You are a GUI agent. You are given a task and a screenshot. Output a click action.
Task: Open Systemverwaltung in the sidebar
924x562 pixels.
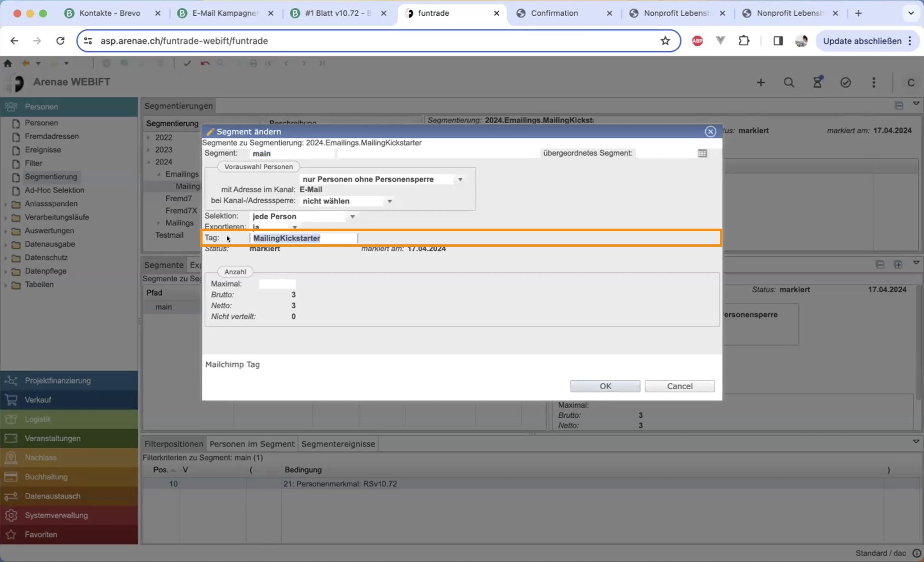[56, 515]
